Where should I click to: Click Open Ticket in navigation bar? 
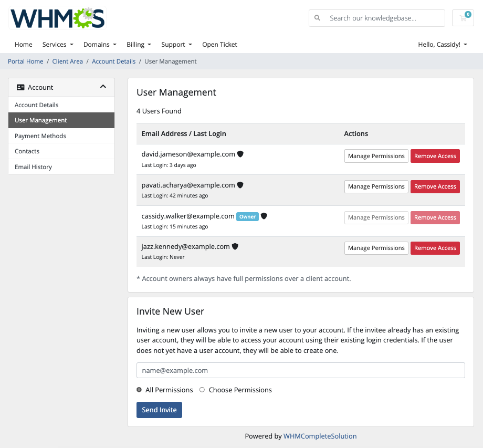point(219,44)
